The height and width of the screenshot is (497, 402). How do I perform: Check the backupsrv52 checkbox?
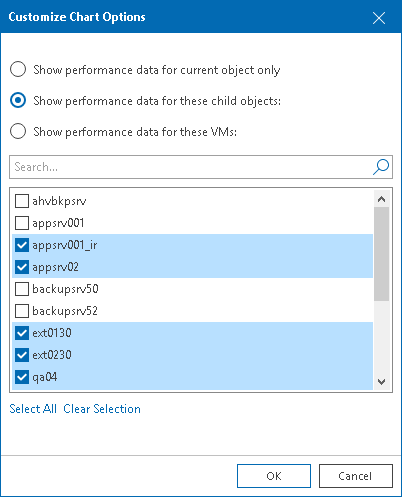tap(22, 311)
